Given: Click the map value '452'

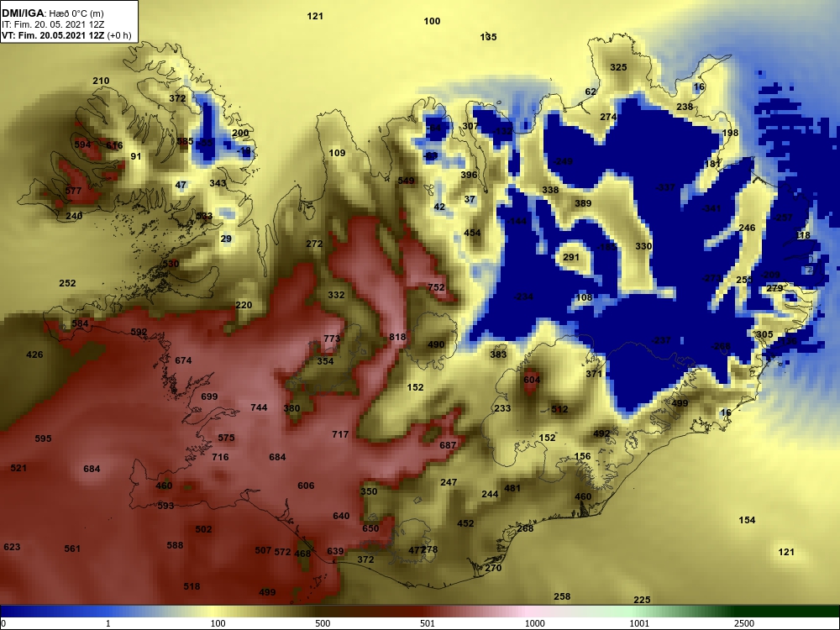Looking at the screenshot, I should tap(465, 523).
